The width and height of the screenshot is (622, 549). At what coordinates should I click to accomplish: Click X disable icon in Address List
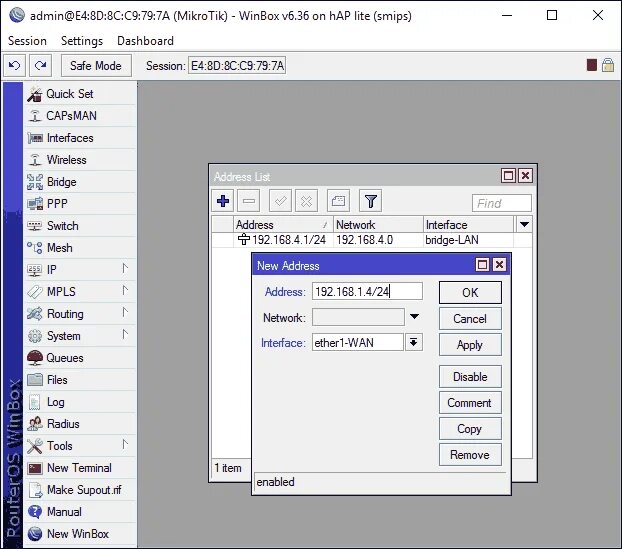click(x=306, y=201)
